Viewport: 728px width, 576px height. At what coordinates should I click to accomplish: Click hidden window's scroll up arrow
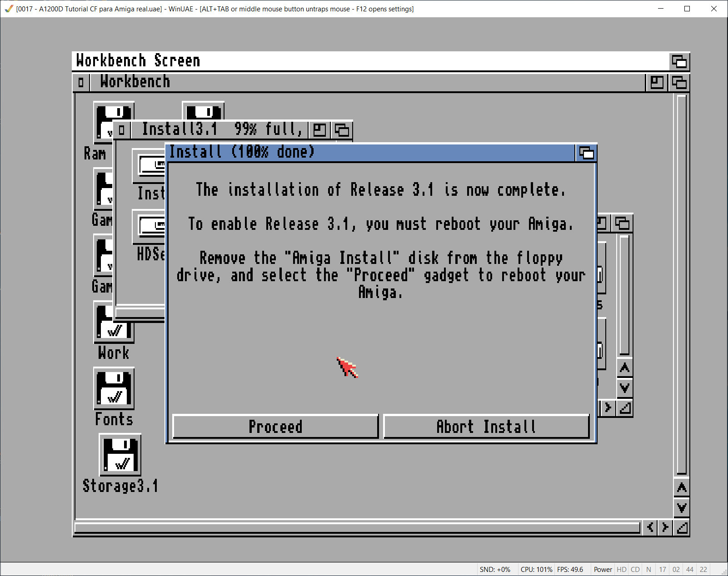(x=625, y=368)
